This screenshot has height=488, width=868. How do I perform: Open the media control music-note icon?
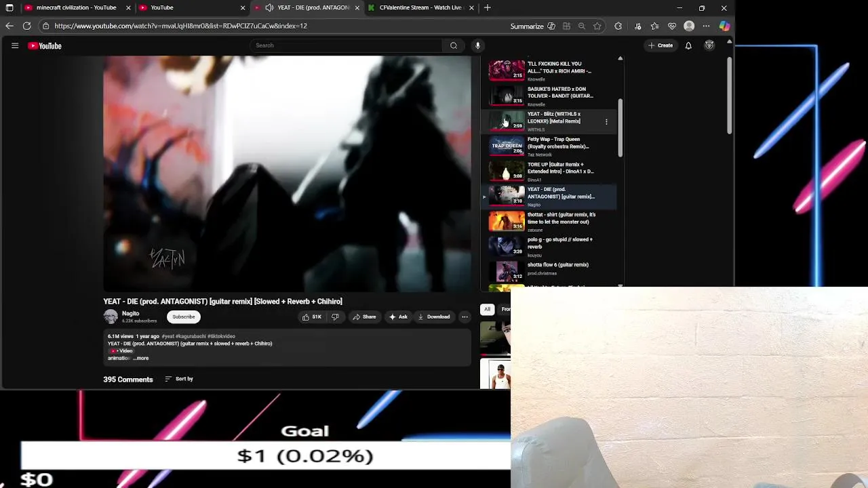(x=637, y=26)
